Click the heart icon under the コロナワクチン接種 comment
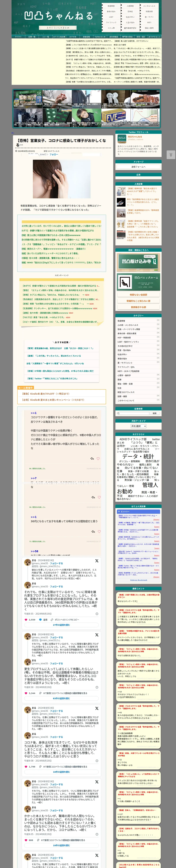The width and height of the screenshot is (176, 868). point(98,459)
